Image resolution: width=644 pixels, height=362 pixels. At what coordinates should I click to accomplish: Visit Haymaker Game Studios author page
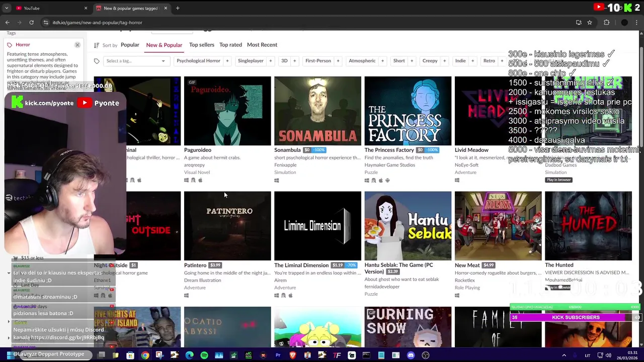[x=389, y=165]
